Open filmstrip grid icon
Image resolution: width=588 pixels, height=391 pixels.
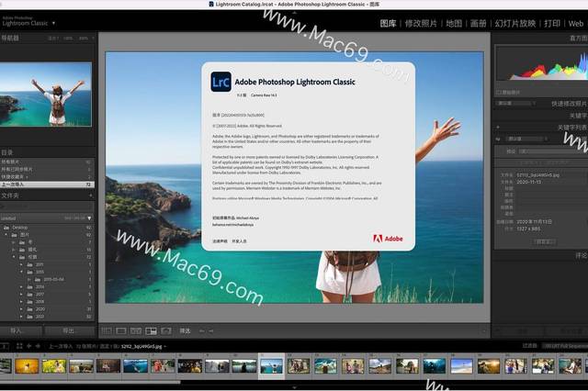pyautogui.click(x=19, y=346)
